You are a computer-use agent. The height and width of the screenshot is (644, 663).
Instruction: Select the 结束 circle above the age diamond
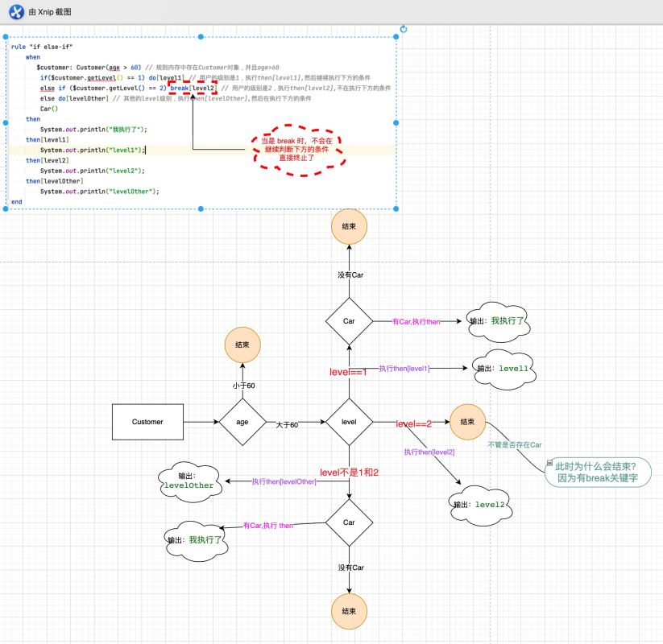(242, 345)
